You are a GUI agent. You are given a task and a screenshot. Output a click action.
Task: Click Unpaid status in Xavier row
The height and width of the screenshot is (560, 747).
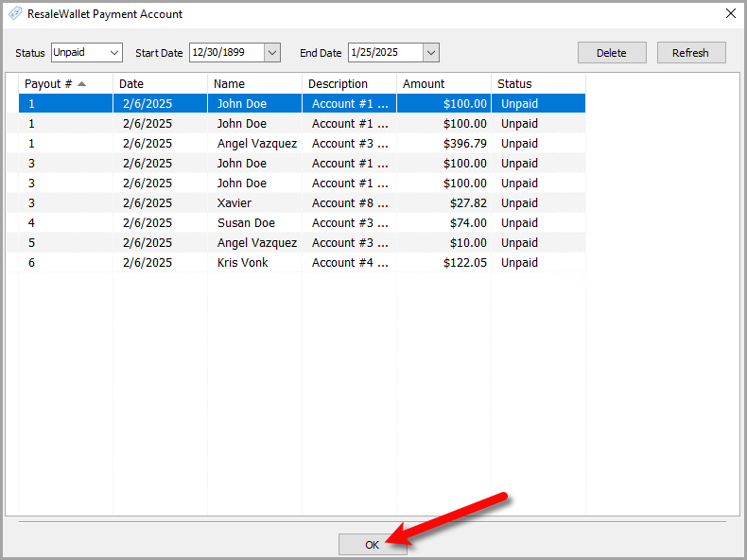point(538,203)
